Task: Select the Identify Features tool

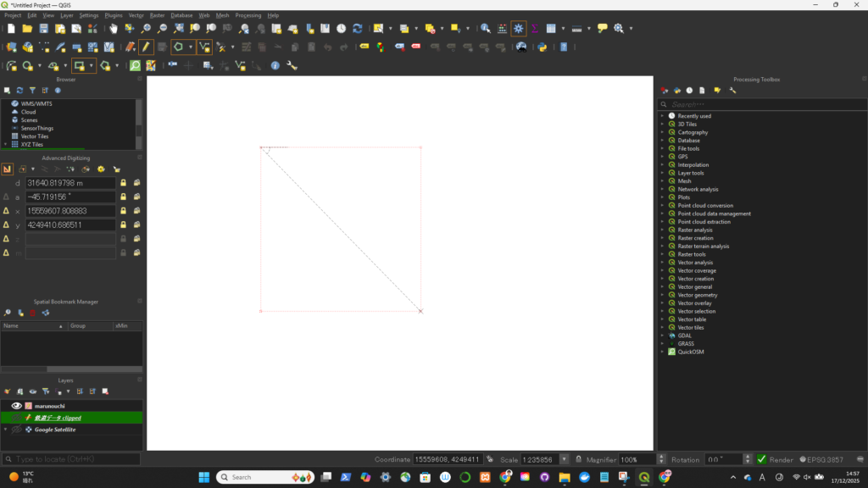Action: [x=486, y=28]
